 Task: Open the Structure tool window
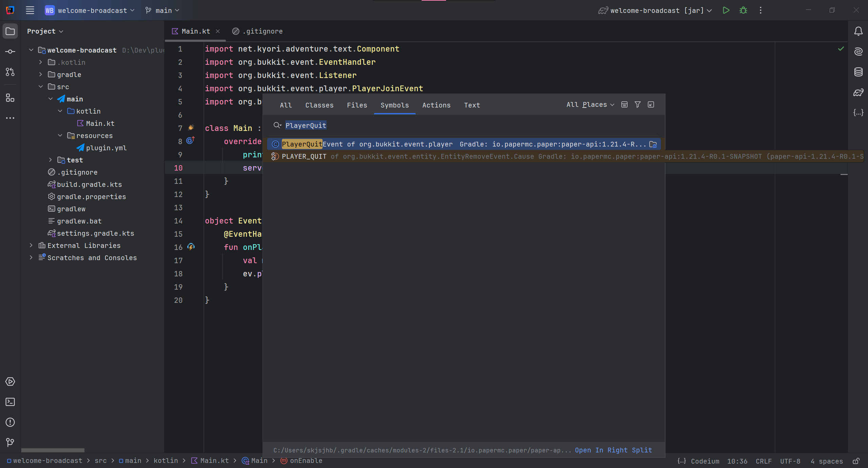click(x=10, y=98)
